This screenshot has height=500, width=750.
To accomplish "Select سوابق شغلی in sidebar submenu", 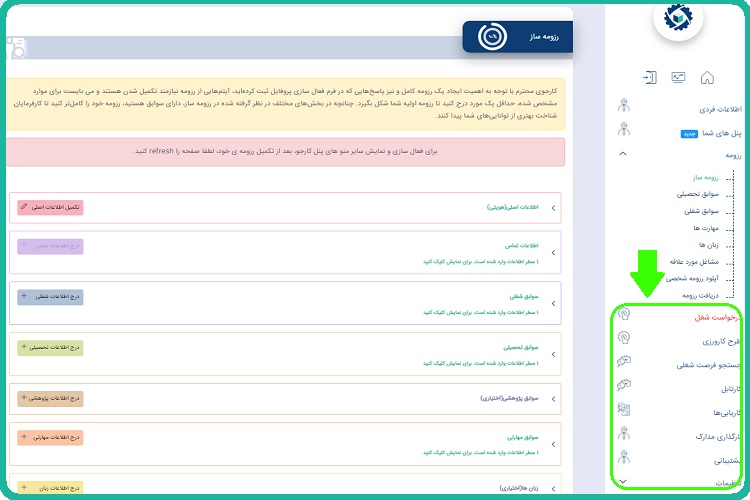I will [701, 211].
